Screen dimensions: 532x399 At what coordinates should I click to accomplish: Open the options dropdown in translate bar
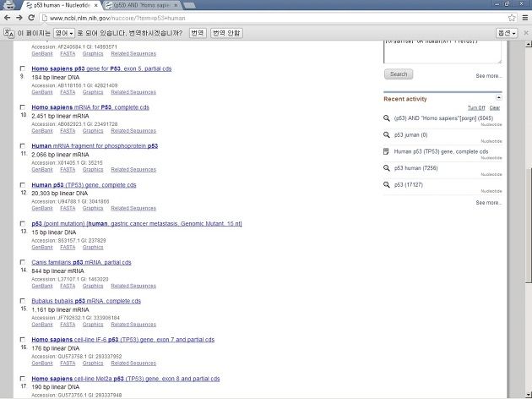[x=507, y=33]
